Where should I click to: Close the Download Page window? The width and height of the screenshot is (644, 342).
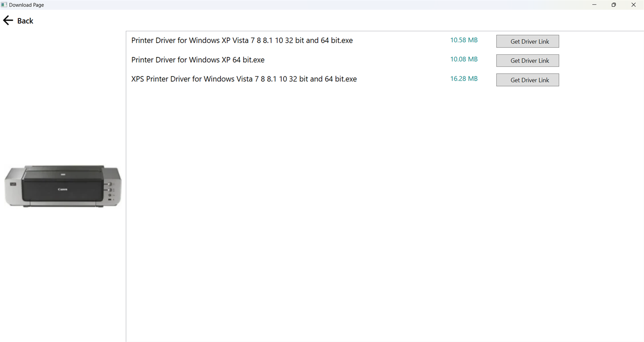click(633, 5)
